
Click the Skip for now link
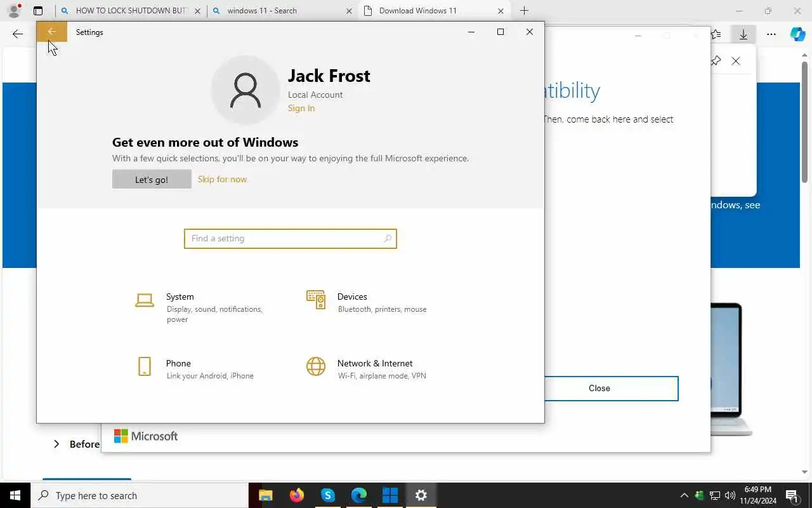(222, 179)
